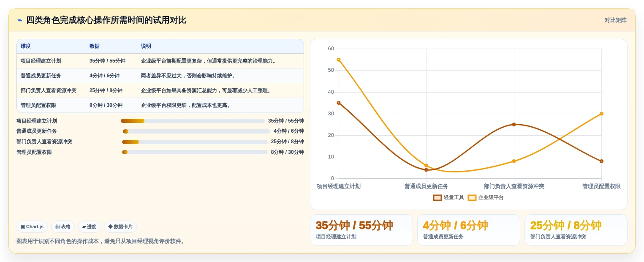Click the description starting 企业级平台如果具备资源汇总能力
Screen dimensions: 644x262
click(207, 90)
